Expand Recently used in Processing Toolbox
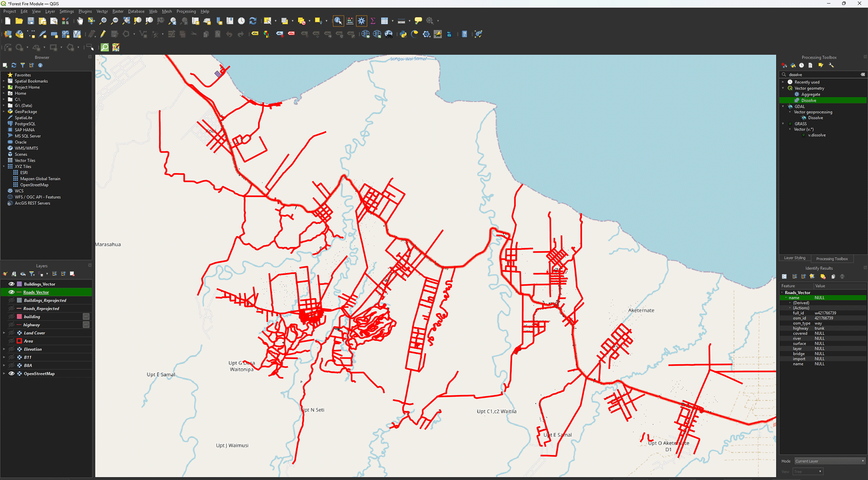 [783, 82]
